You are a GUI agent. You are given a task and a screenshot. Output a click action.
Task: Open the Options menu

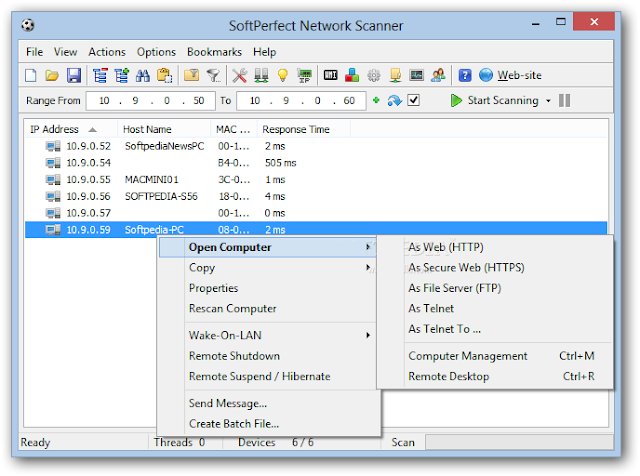click(x=156, y=52)
